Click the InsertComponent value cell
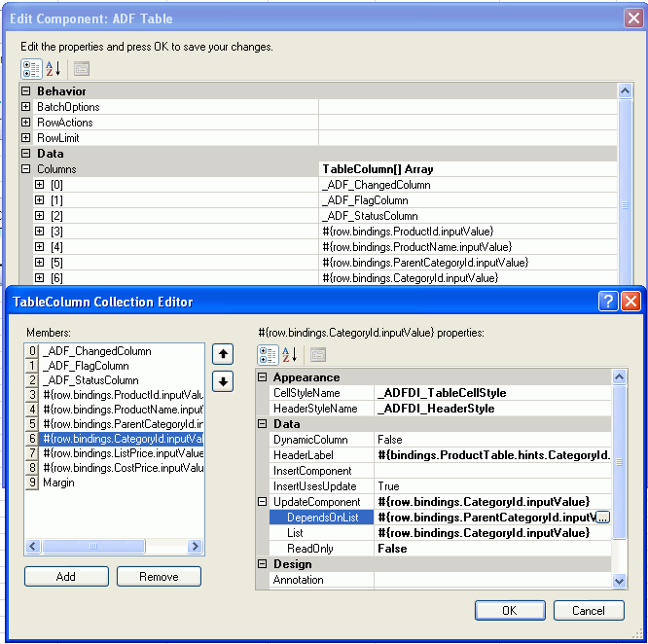 (x=492, y=471)
